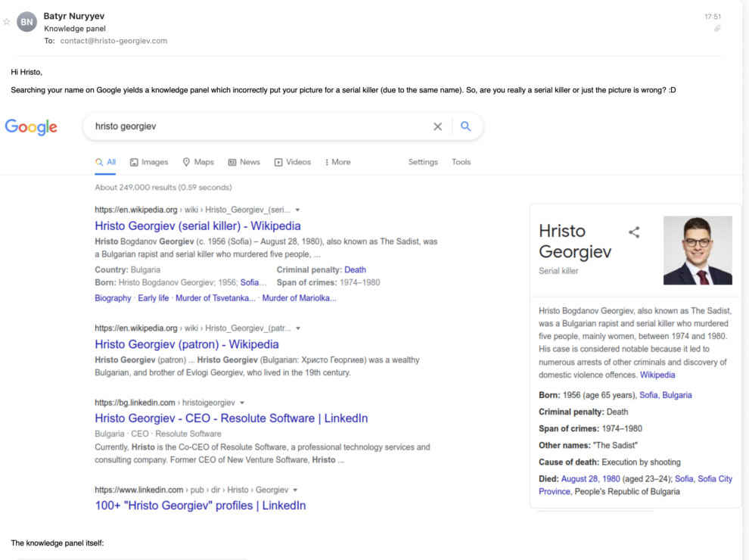Open search Settings

[x=423, y=162]
